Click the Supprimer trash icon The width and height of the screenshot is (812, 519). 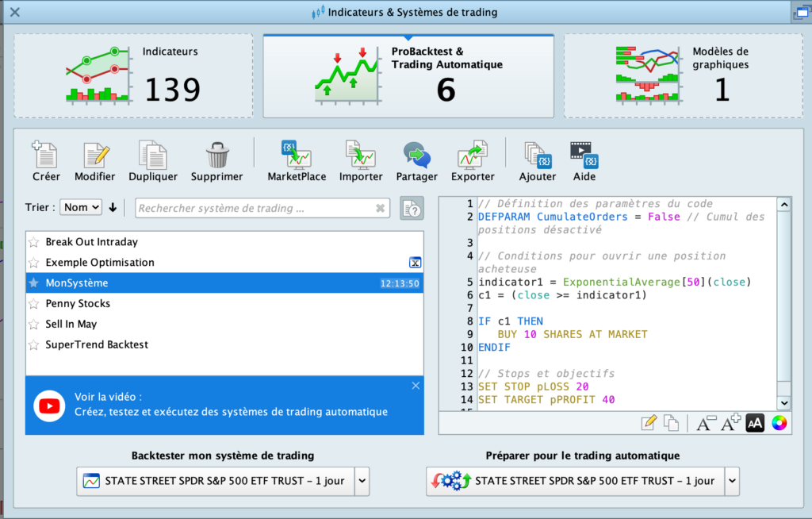216,161
